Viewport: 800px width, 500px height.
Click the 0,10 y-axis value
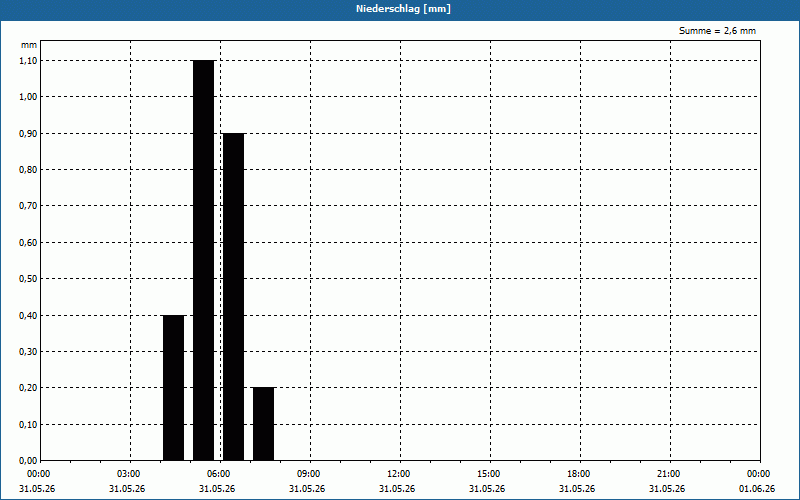28,424
